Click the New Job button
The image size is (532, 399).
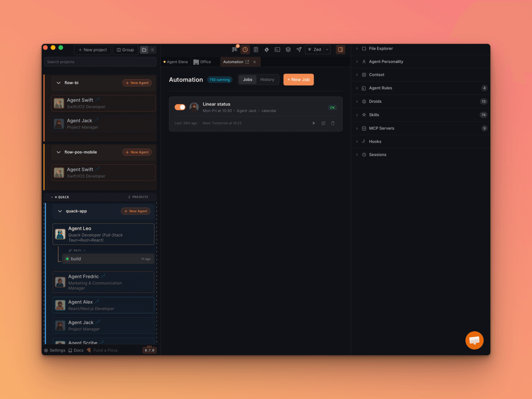[x=298, y=80]
